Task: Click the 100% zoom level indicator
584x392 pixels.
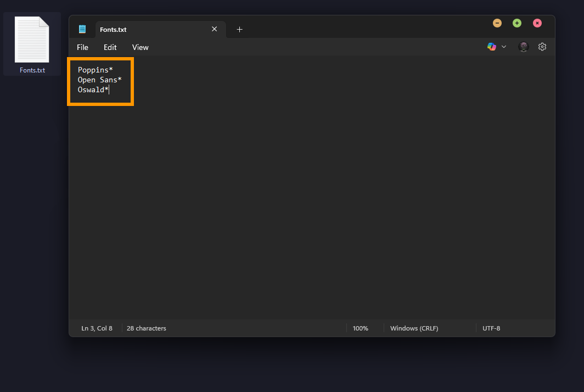Action: click(360, 328)
